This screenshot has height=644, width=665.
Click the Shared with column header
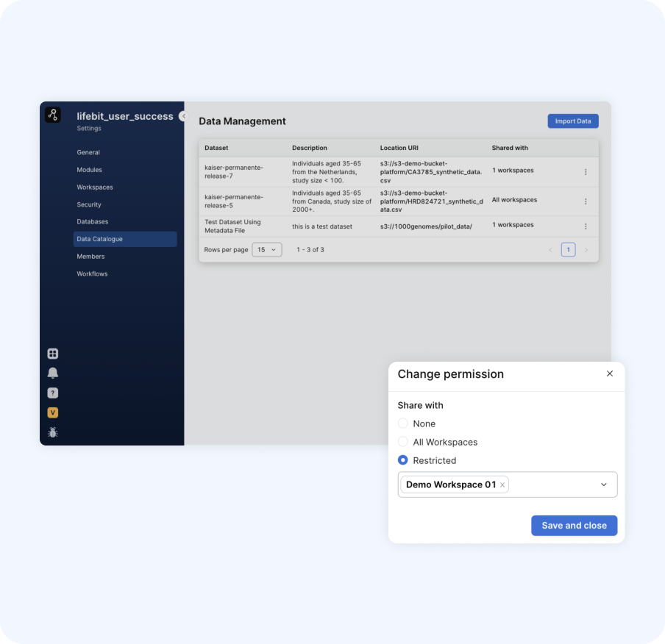click(x=510, y=148)
